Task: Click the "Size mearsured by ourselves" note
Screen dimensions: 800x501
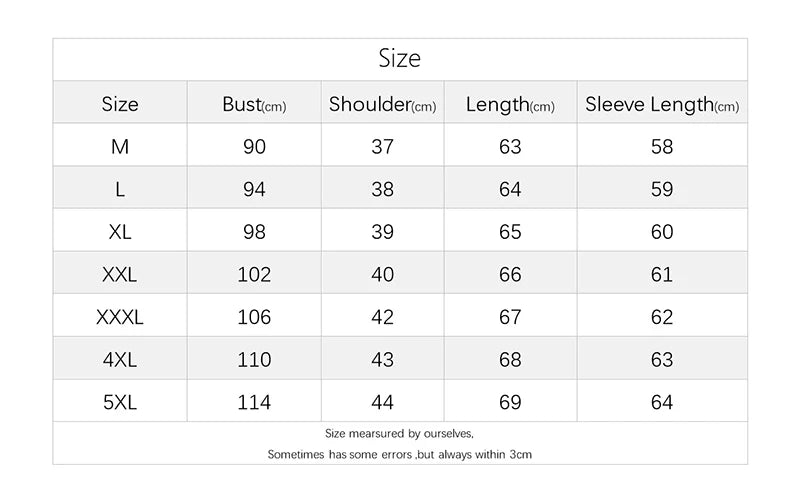Action: click(400, 434)
